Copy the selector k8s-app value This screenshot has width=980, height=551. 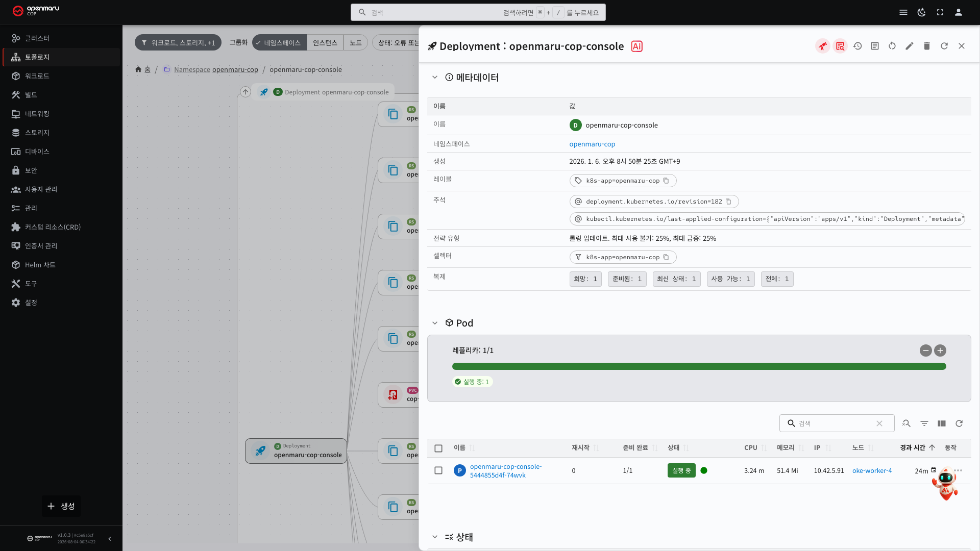click(x=666, y=257)
